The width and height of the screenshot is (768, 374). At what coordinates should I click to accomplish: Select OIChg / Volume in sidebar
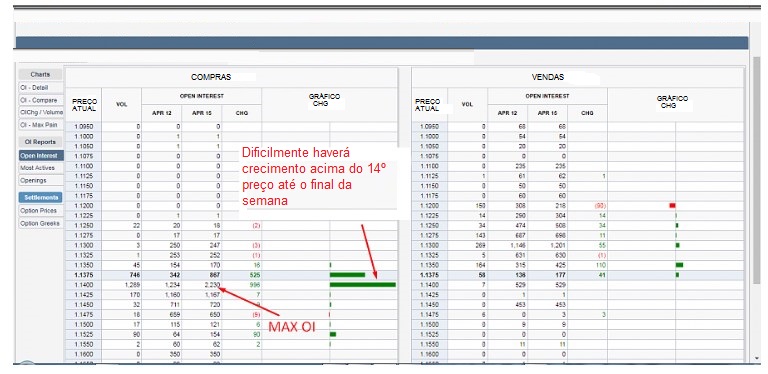pyautogui.click(x=41, y=112)
